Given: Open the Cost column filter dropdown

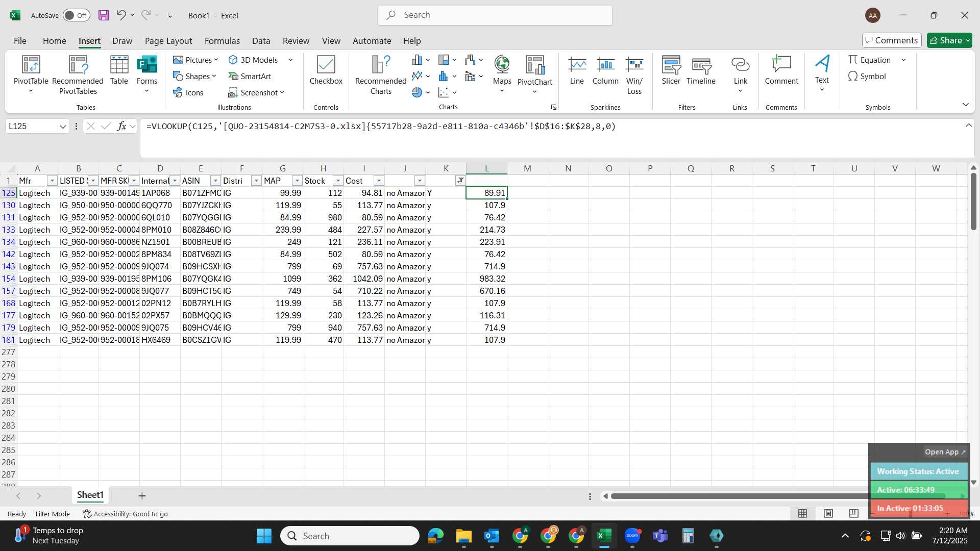Looking at the screenshot, I should click(x=379, y=181).
